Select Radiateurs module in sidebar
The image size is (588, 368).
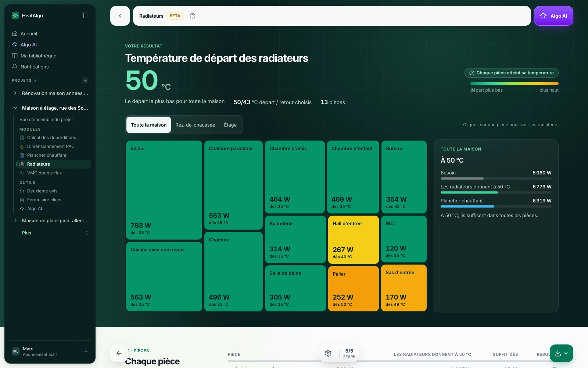click(54, 164)
